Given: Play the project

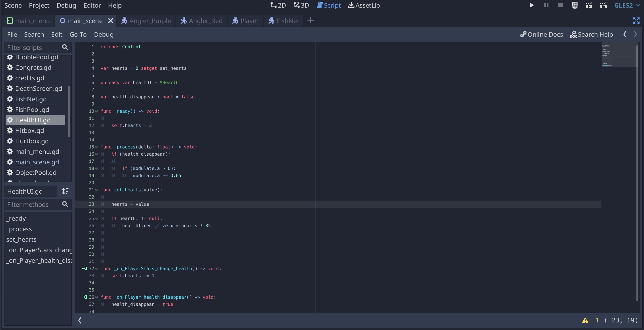Looking at the screenshot, I should 531,5.
